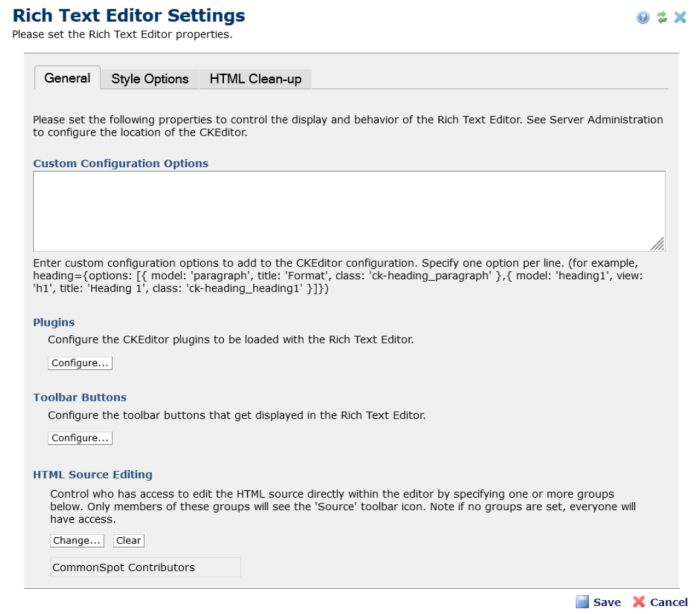Click the Custom Configuration Options heading

(120, 163)
